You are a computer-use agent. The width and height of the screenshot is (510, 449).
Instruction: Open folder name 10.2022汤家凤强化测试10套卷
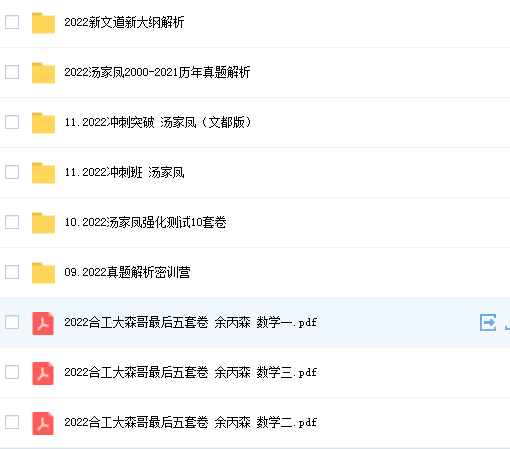[x=145, y=222]
